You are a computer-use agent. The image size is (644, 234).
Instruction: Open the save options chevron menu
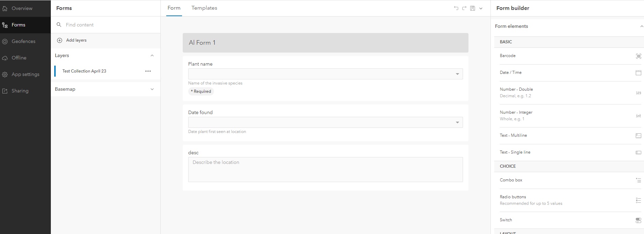[481, 8]
